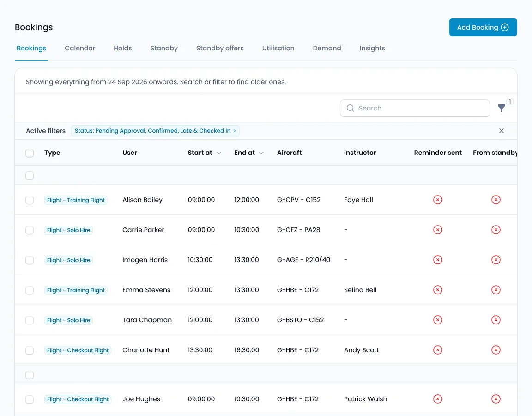Click the Reminder sent column header
The width and height of the screenshot is (532, 416).
click(438, 153)
